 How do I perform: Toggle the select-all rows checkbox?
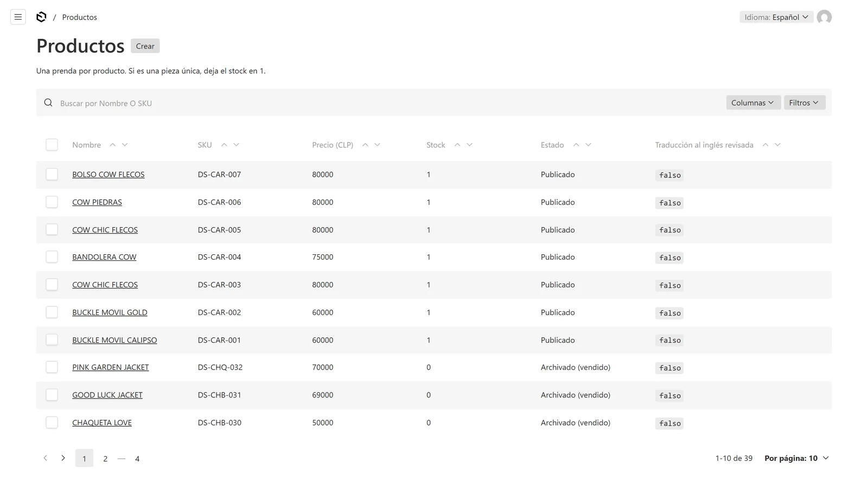(x=52, y=145)
